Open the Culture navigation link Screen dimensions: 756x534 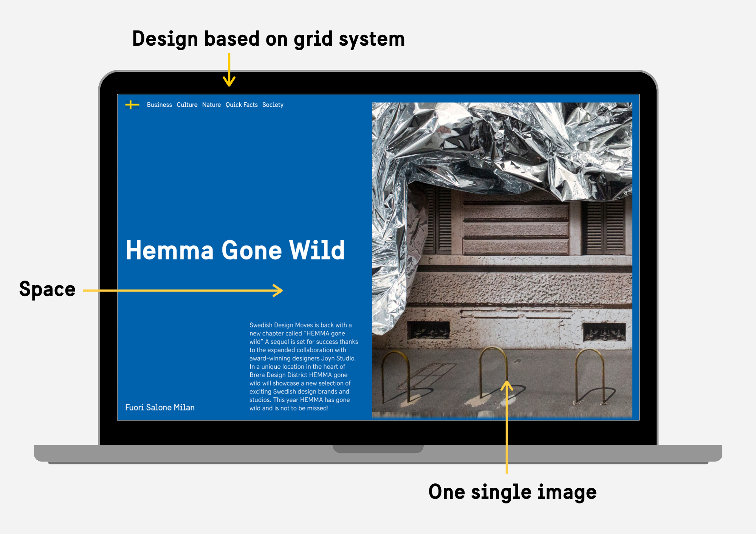click(x=187, y=105)
